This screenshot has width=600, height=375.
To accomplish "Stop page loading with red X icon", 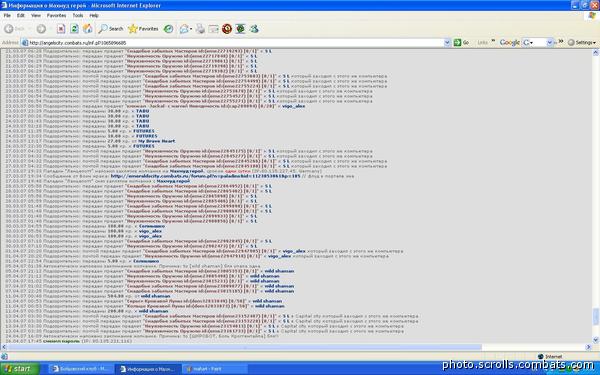I will (61, 29).
